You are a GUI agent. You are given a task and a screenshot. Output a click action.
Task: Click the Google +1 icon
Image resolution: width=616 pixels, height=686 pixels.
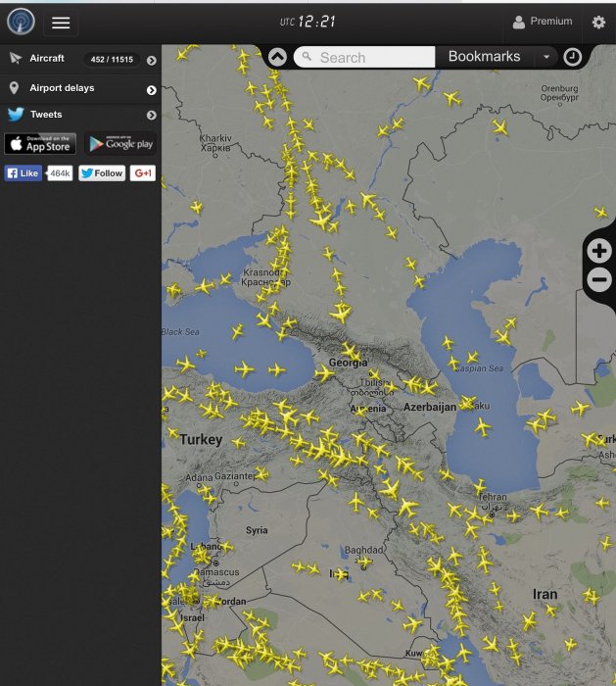click(x=143, y=173)
